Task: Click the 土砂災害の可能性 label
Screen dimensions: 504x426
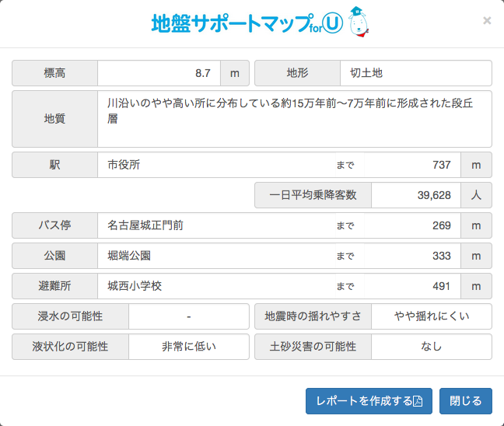Action: (x=313, y=347)
